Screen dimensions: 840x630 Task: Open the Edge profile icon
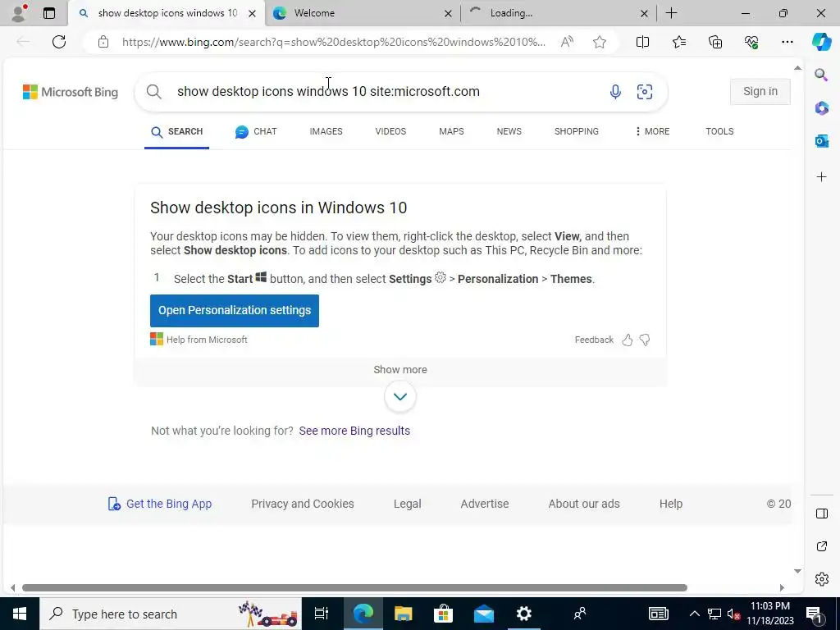point(19,13)
